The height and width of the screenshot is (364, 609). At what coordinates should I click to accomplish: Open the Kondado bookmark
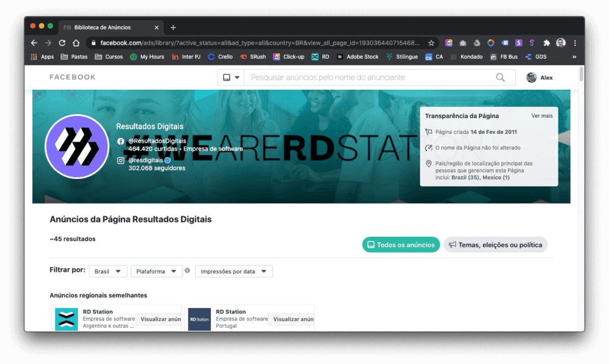tap(466, 57)
